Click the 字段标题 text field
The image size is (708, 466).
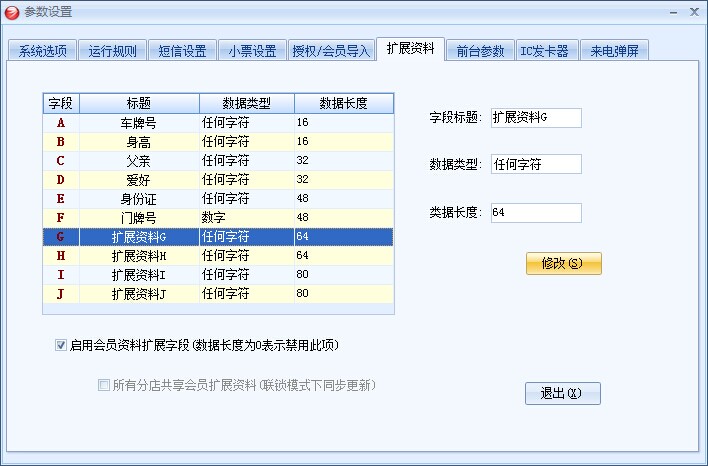tap(536, 117)
